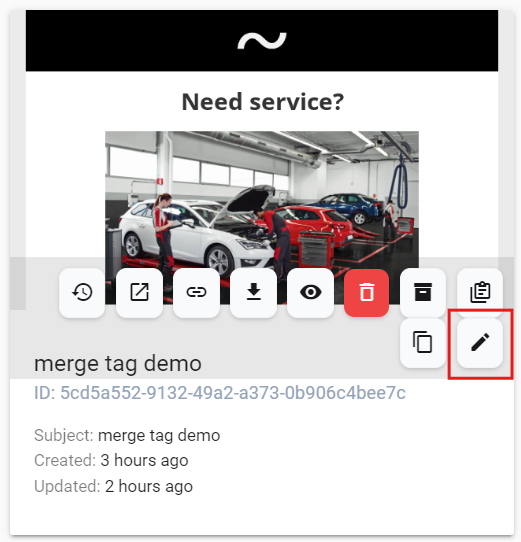
Task: Click the "merge tag demo" template title
Action: pyautogui.click(x=118, y=364)
